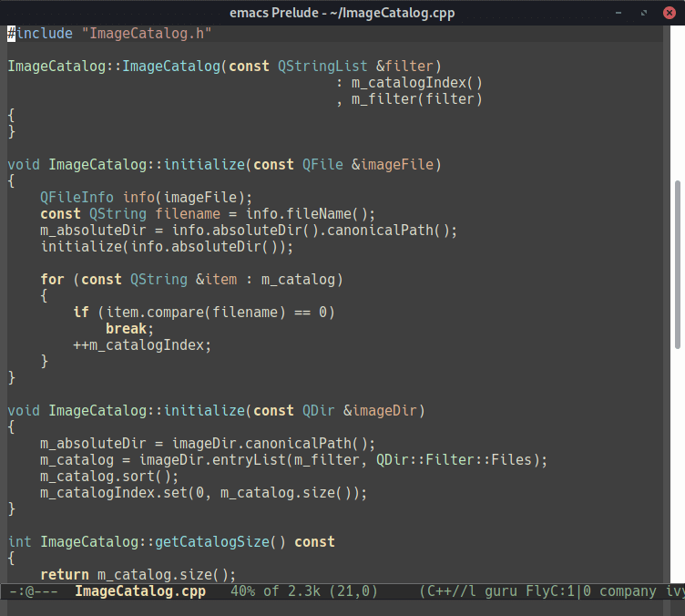This screenshot has height=616, width=685.
Task: Click the &imageDir parameter
Action: 380,411
